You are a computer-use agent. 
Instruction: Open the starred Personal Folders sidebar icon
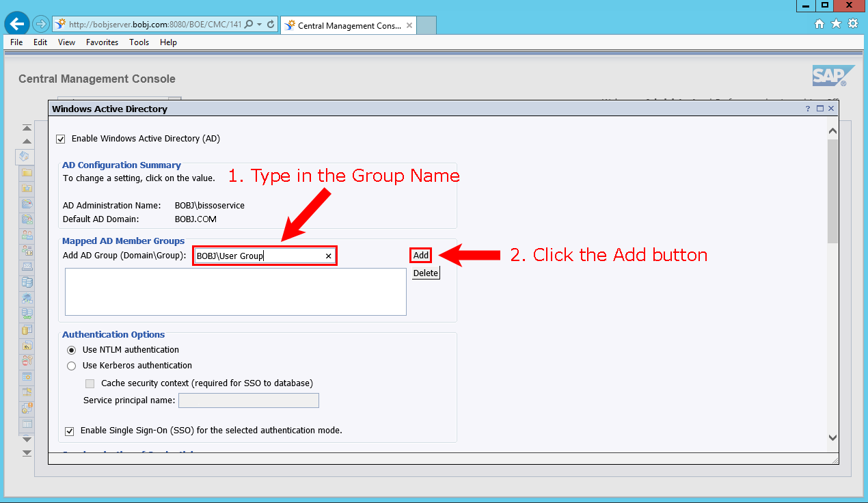point(27,188)
